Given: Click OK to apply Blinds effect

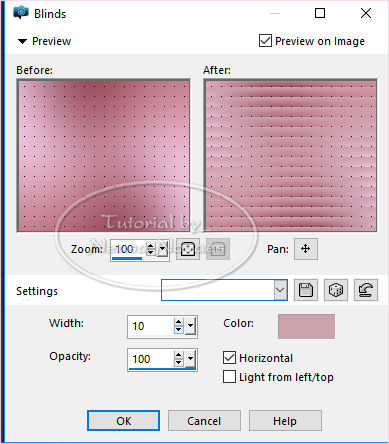Looking at the screenshot, I should 123,421.
